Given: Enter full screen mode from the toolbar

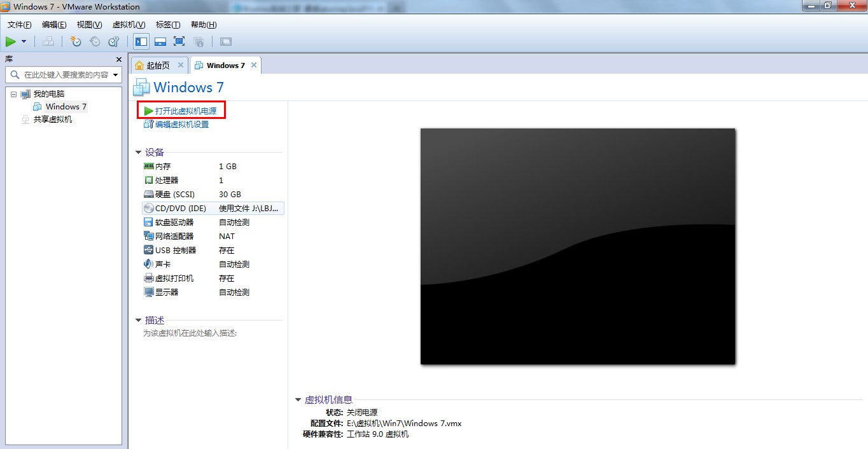Looking at the screenshot, I should [179, 41].
